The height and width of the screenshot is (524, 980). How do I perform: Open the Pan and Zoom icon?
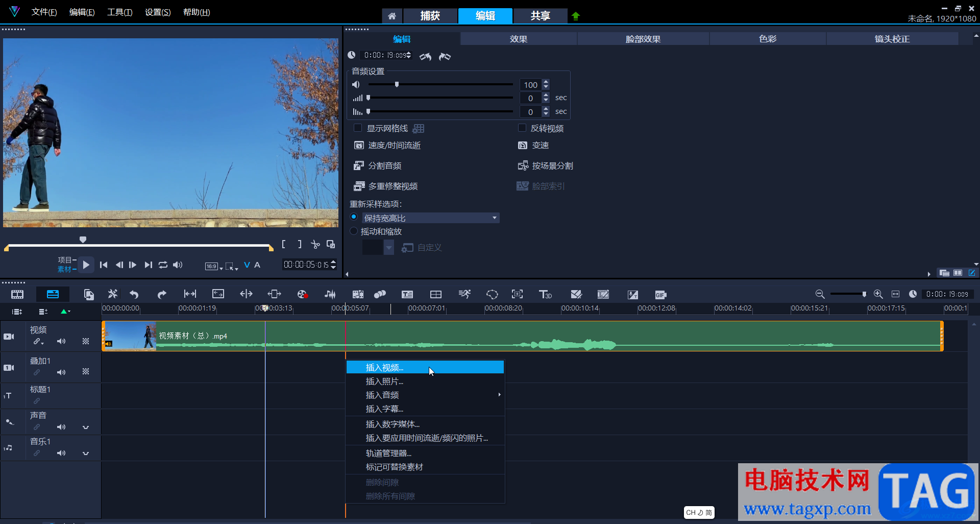click(518, 294)
